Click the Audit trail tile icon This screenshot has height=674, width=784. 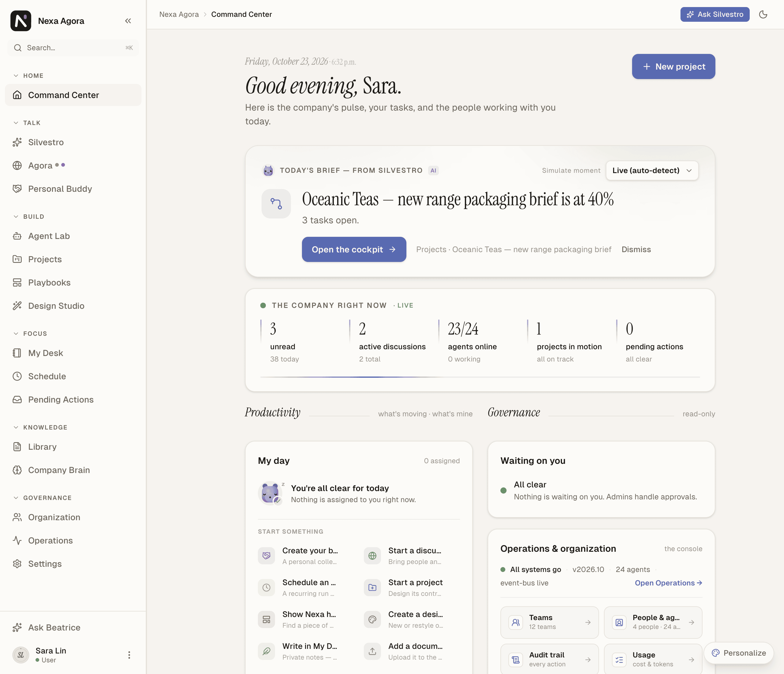(515, 660)
